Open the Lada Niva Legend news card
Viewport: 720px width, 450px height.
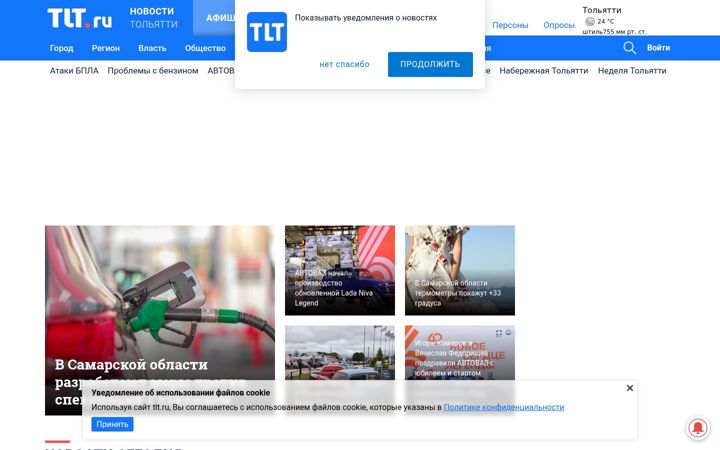(340, 270)
